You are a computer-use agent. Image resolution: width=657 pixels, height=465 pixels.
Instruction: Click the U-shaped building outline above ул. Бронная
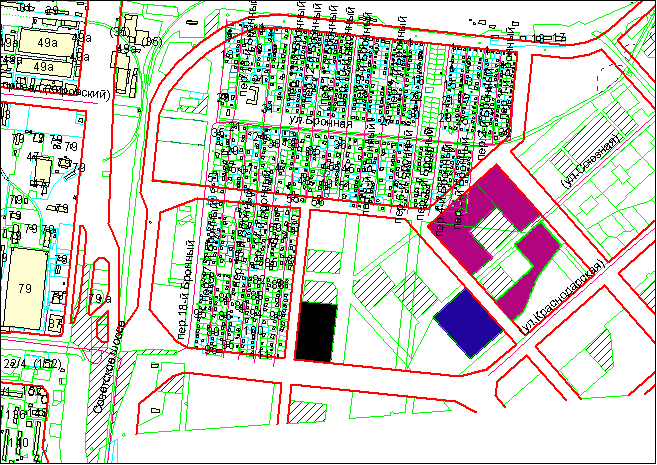(254, 98)
